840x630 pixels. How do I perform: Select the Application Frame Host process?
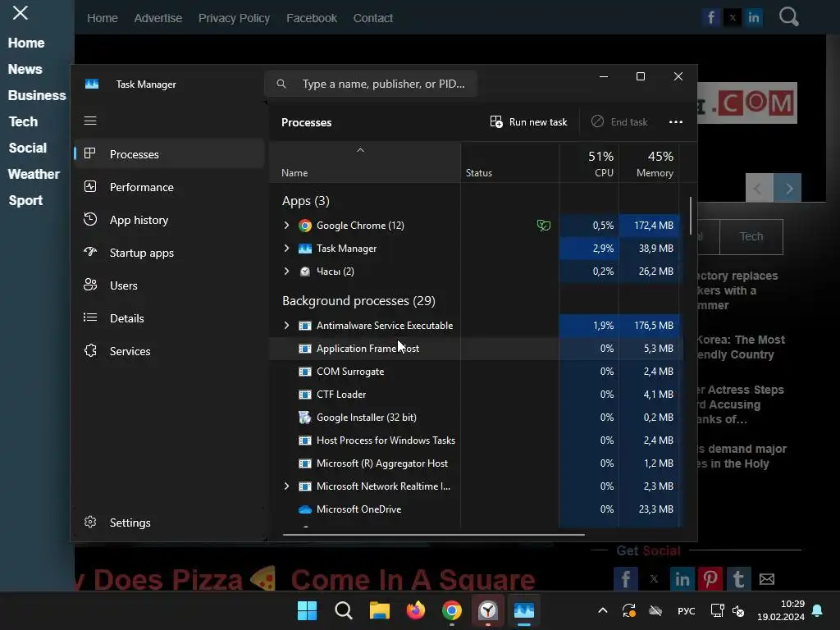475,348
